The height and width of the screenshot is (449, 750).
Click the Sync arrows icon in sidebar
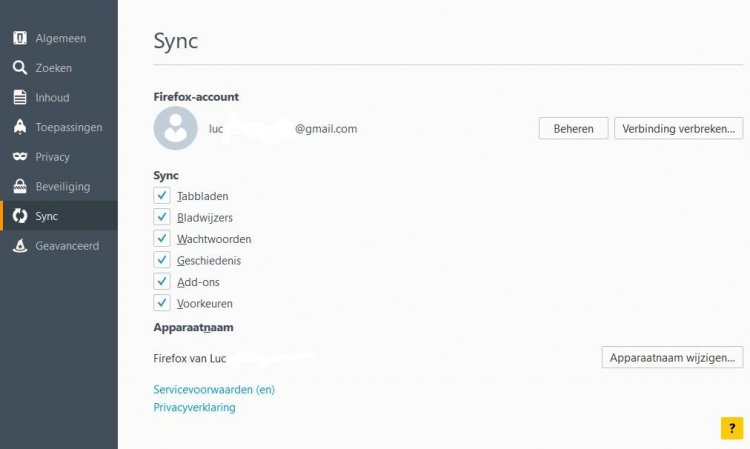(x=20, y=216)
